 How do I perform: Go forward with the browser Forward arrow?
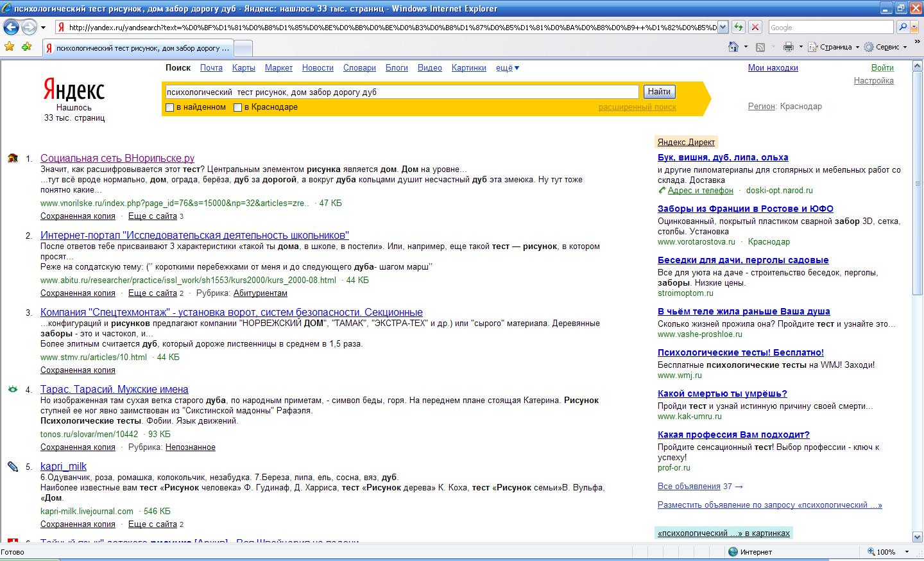pos(29,27)
